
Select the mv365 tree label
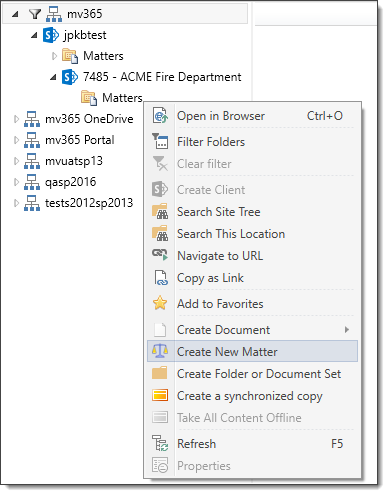[85, 14]
